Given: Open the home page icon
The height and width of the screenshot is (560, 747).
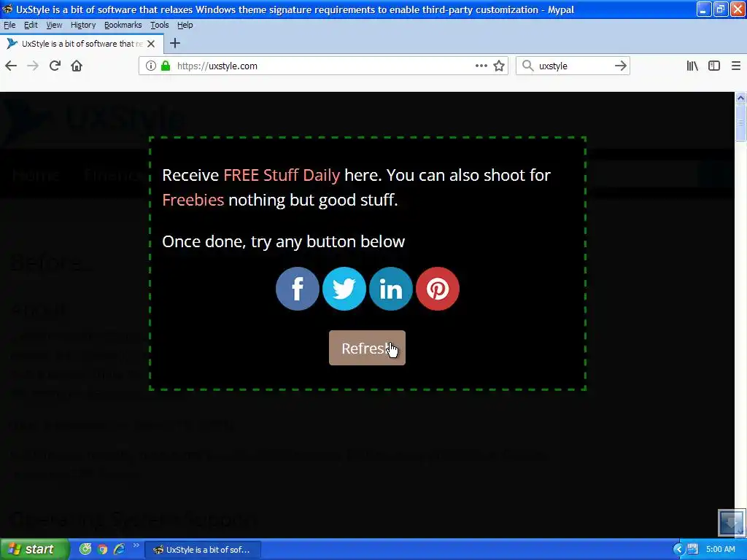Looking at the screenshot, I should pos(77,66).
